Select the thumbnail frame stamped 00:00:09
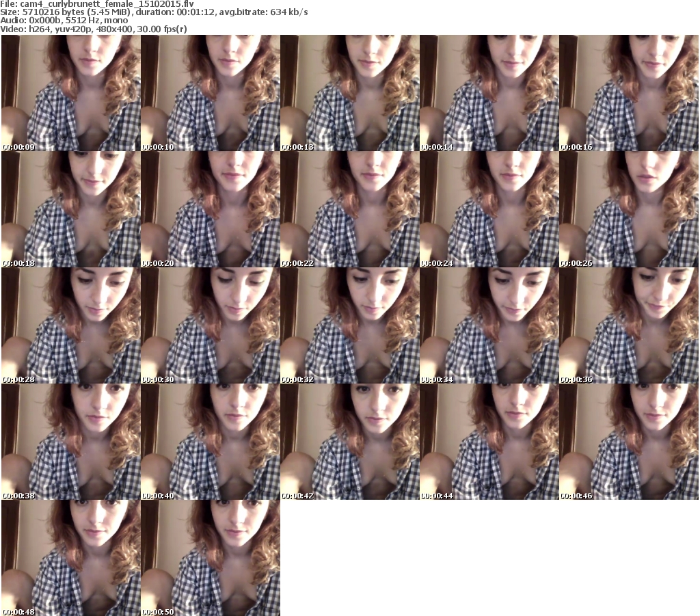Viewport: 700px width, 616px height. click(71, 93)
